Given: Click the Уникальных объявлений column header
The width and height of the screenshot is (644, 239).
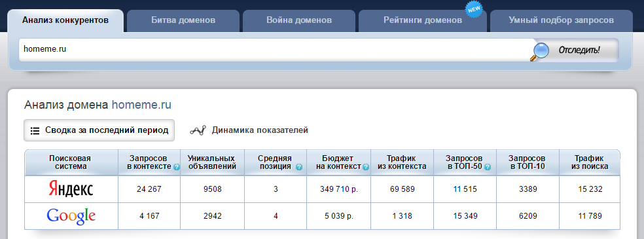Looking at the screenshot, I should tap(211, 162).
